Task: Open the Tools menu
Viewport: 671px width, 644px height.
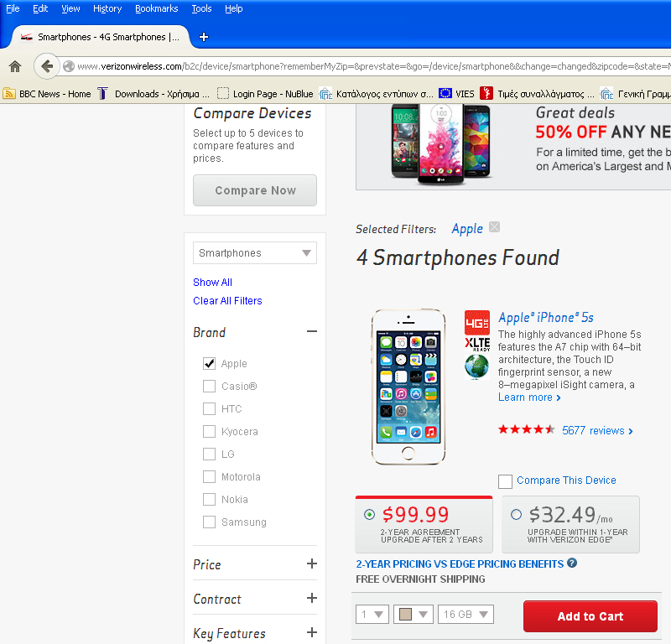Action: 201,8
